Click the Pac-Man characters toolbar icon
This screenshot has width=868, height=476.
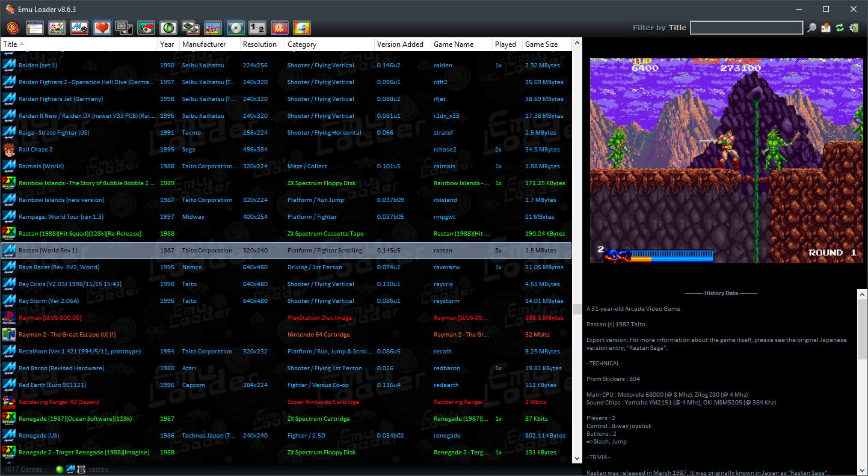pos(57,28)
